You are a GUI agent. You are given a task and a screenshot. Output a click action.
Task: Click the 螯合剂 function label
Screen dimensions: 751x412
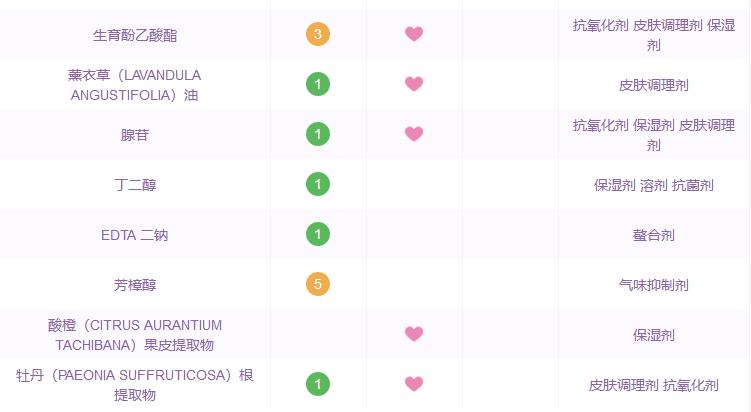(x=653, y=235)
